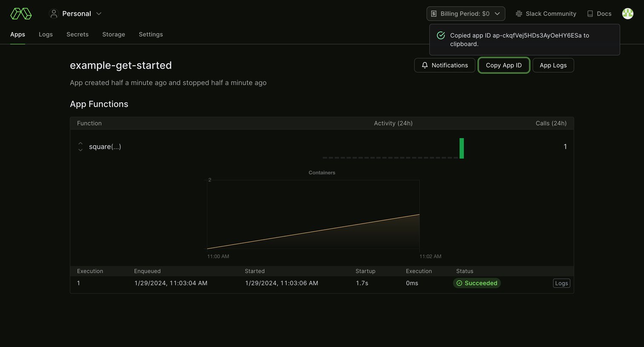This screenshot has height=347, width=644.
Task: Click the Startup value 1.7s
Action: point(362,283)
